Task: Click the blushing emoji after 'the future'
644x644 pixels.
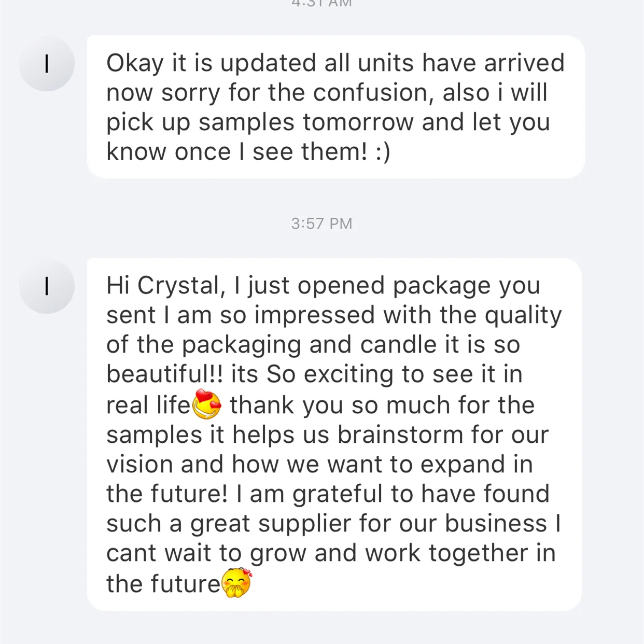Action: pyautogui.click(x=236, y=583)
